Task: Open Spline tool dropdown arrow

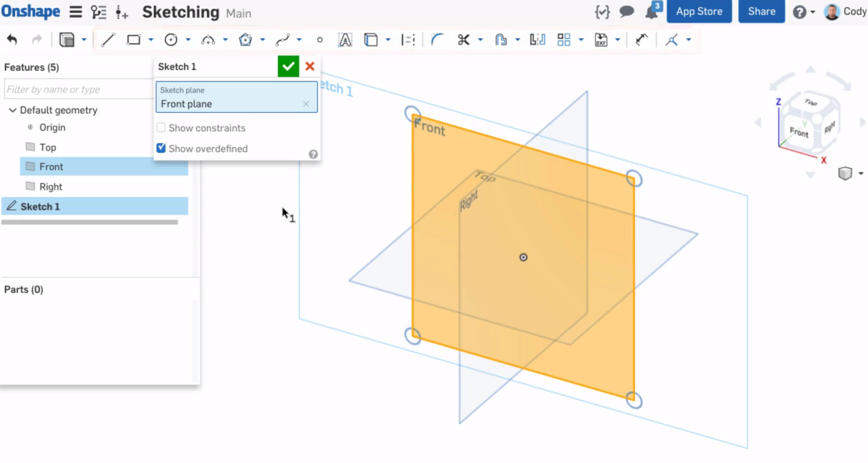Action: (299, 40)
